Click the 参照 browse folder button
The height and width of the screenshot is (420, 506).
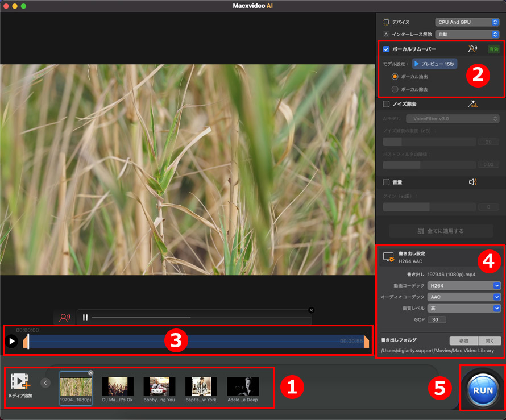pyautogui.click(x=463, y=341)
